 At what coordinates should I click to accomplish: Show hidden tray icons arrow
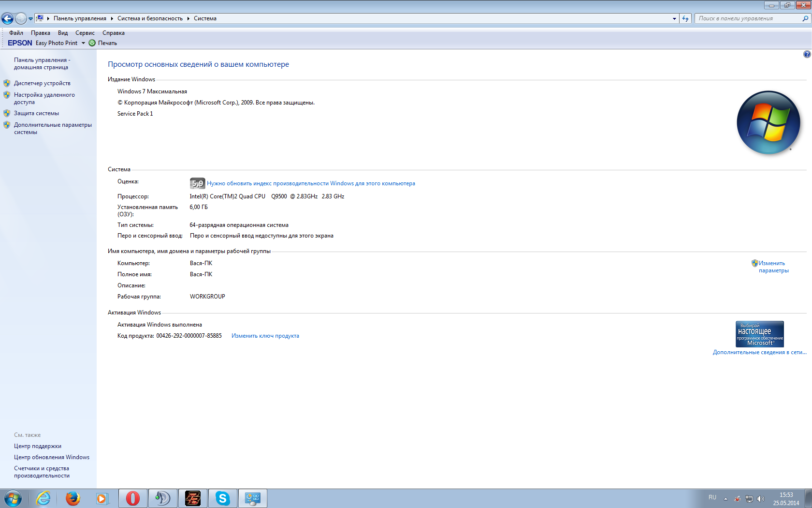point(725,499)
